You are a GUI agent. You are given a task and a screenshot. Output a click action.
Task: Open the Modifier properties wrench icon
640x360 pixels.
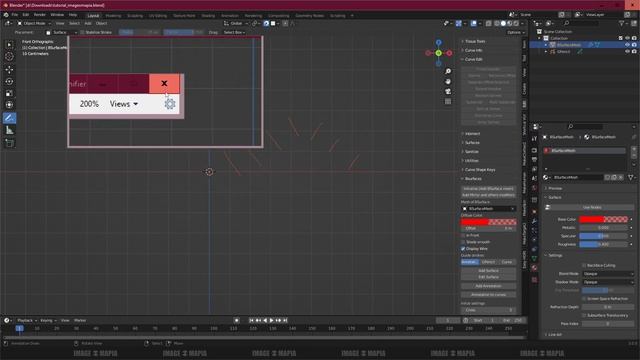click(534, 220)
